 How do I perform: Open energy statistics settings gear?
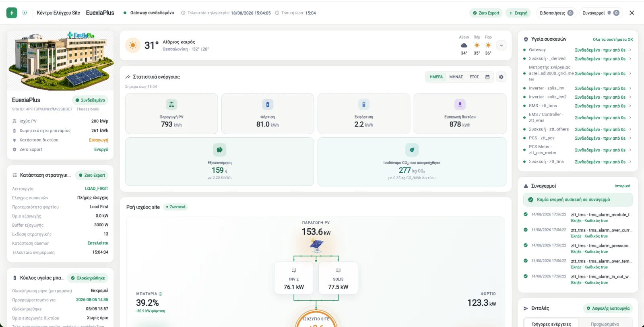pos(501,77)
